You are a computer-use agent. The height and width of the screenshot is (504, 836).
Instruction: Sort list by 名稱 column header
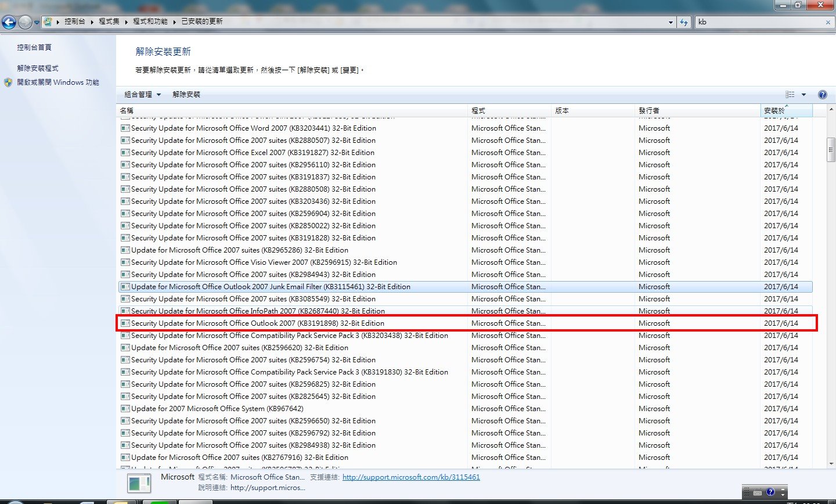pos(127,110)
